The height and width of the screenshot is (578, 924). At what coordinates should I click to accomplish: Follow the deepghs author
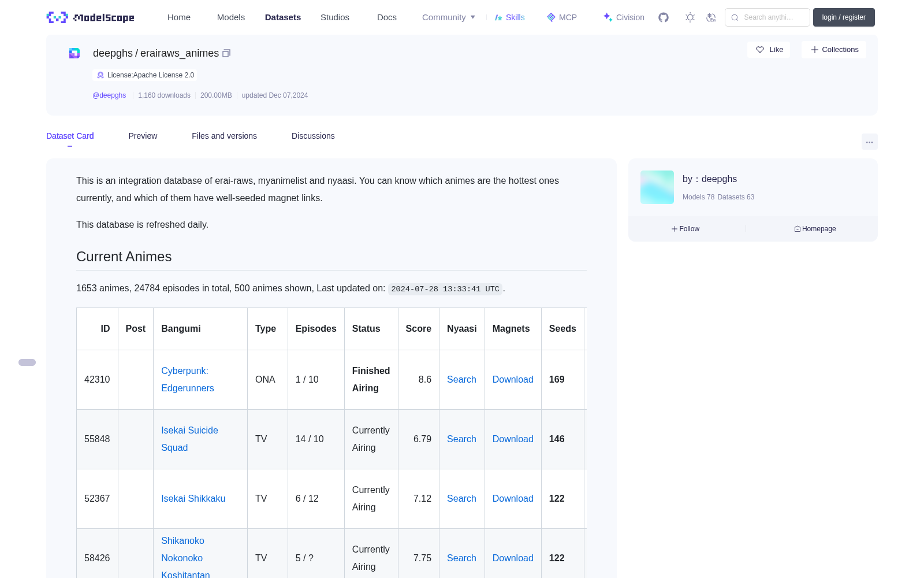[685, 229]
